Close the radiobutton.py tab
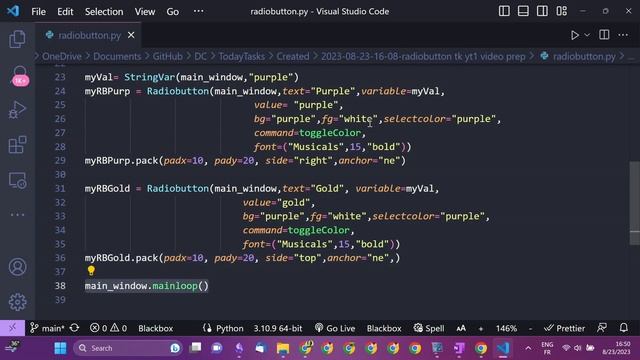The image size is (640, 360). tap(131, 35)
